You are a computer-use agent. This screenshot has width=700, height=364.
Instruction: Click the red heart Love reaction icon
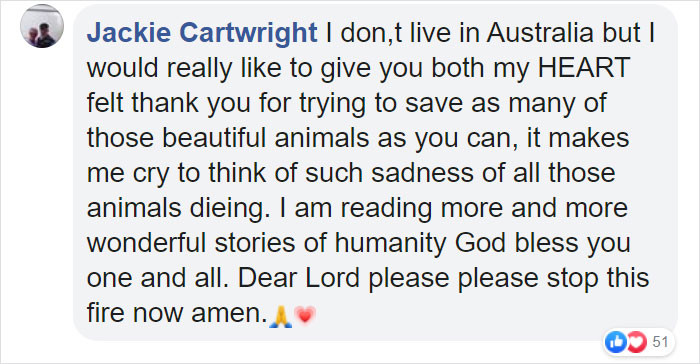[636, 342]
